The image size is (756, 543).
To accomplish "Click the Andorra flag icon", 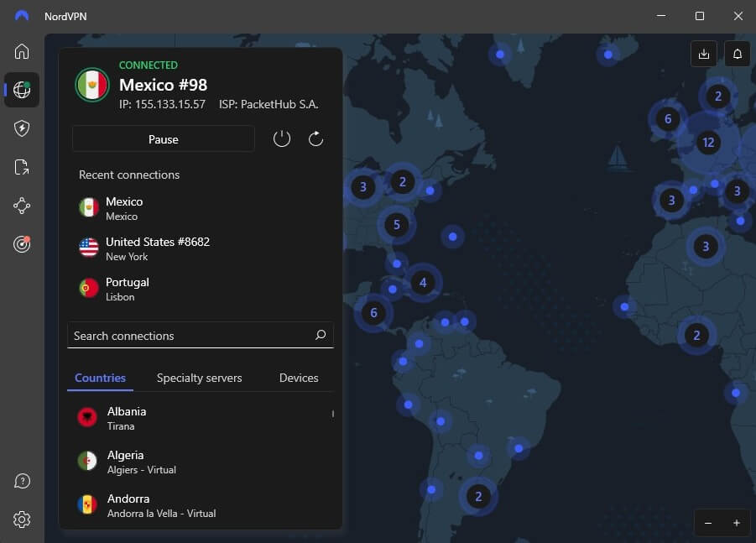I will tap(87, 505).
